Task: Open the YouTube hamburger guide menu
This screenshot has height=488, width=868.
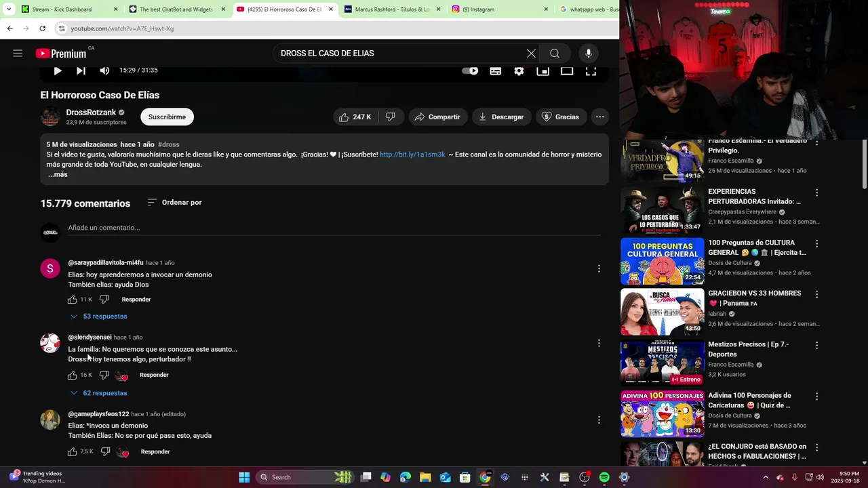Action: coord(18,53)
